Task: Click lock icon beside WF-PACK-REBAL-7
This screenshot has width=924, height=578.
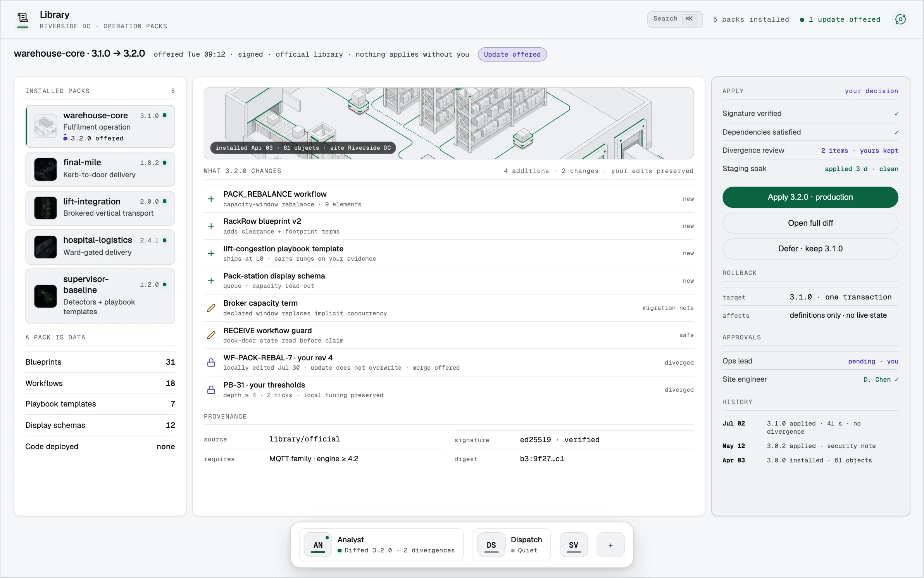Action: pyautogui.click(x=211, y=363)
